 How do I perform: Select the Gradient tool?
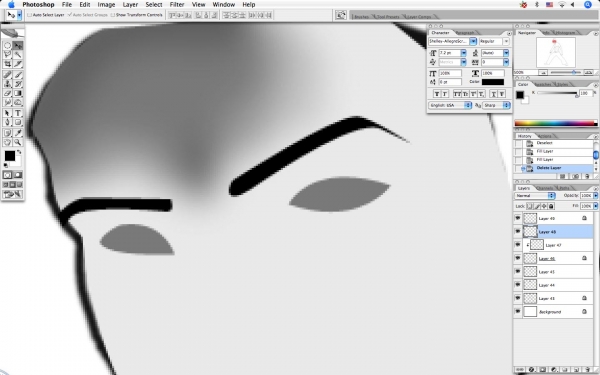[18, 93]
